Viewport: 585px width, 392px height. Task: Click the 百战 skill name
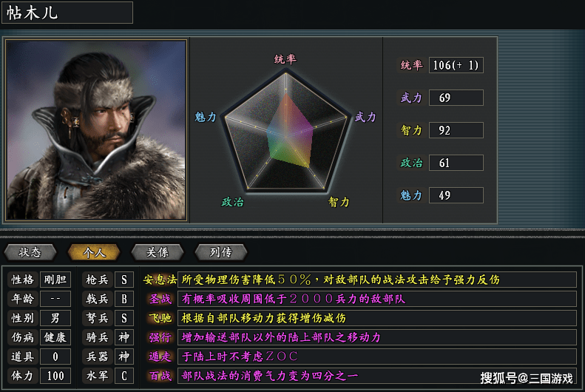(x=160, y=376)
